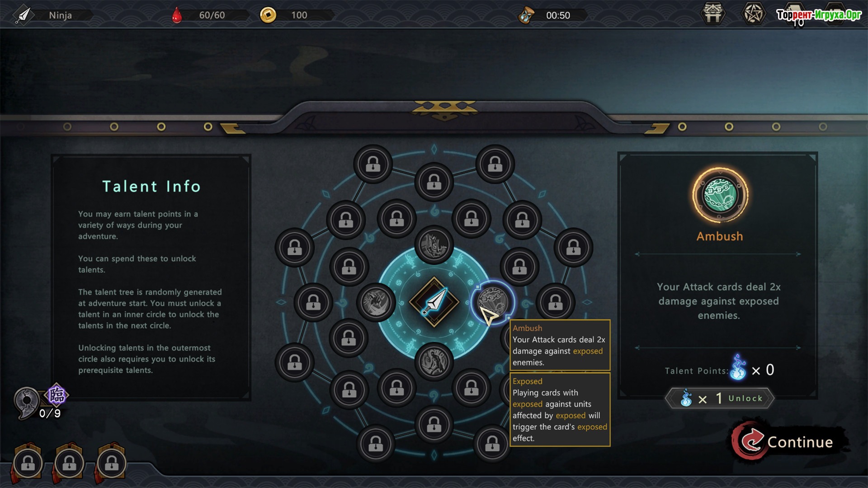Select the topmost center locked talent node
The image size is (868, 488).
pos(434,182)
